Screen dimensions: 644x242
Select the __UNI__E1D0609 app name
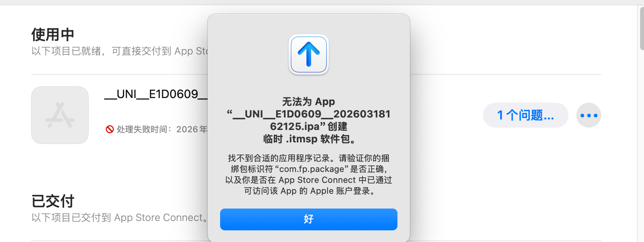pyautogui.click(x=156, y=94)
